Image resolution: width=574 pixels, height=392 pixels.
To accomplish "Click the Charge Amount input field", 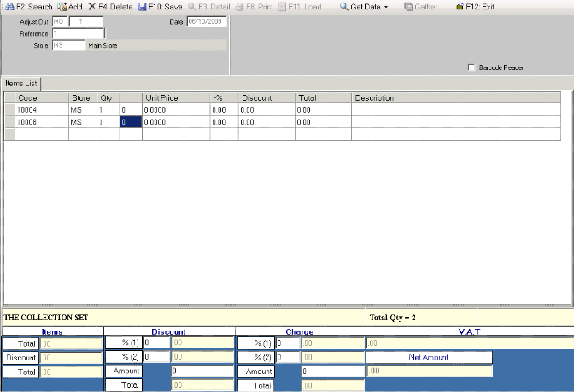I will 331,372.
